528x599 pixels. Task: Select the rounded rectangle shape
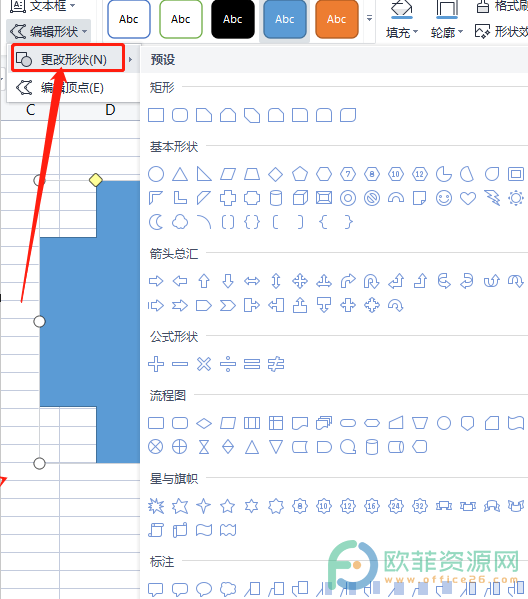coord(180,115)
